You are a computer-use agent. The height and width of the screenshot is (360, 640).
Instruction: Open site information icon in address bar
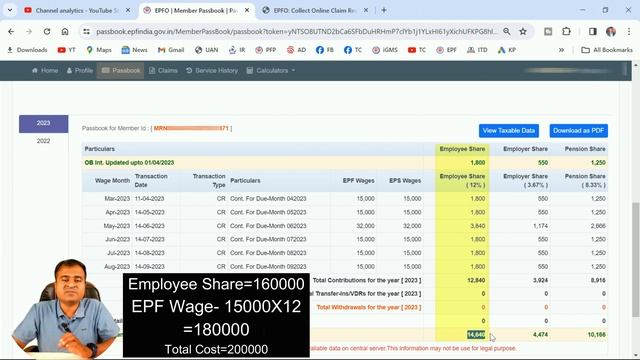86,31
